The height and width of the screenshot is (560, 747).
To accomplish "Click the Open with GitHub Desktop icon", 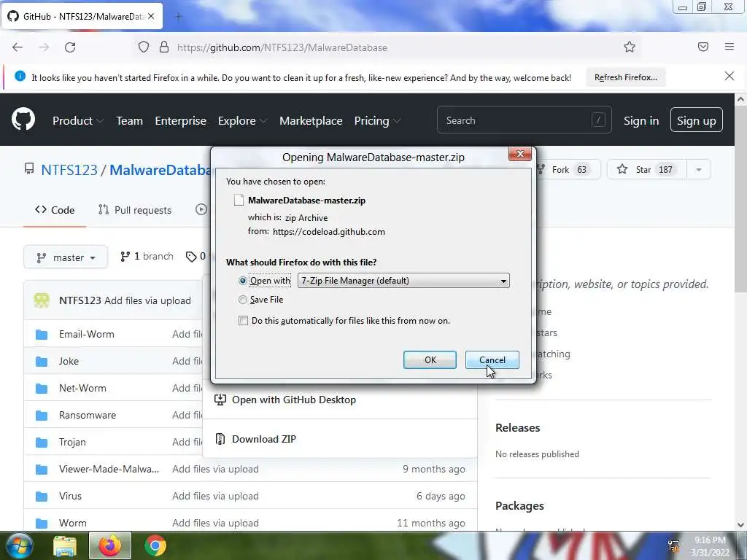I will pyautogui.click(x=220, y=400).
